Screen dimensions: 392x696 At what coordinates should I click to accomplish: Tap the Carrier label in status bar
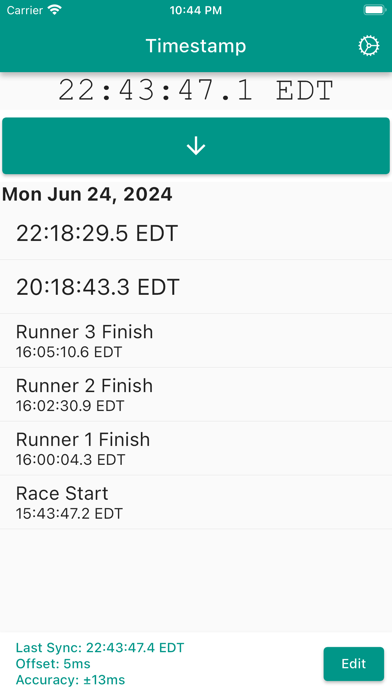pyautogui.click(x=24, y=10)
